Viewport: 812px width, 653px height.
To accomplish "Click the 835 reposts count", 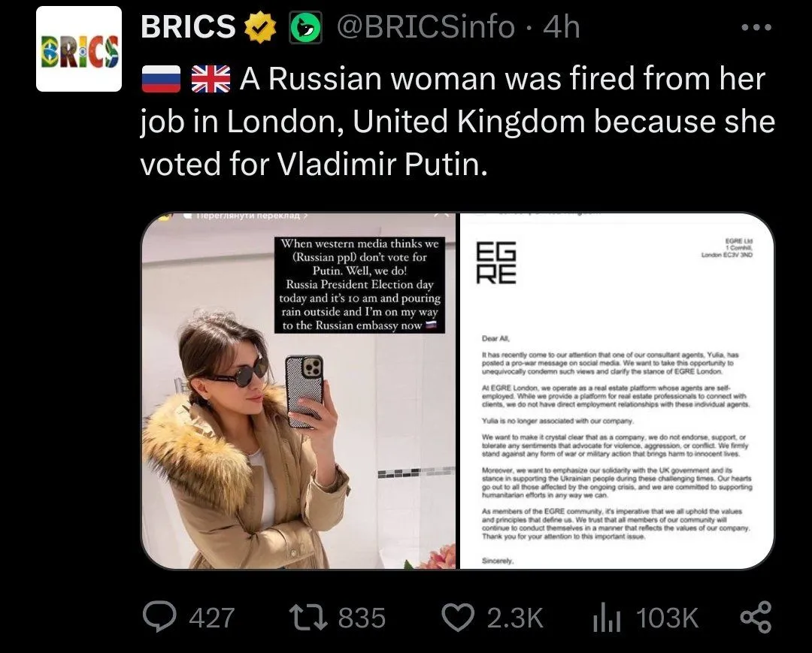I will coord(362,618).
